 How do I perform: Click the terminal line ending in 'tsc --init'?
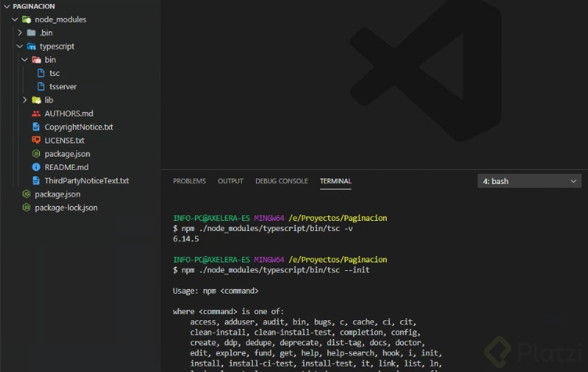click(271, 270)
